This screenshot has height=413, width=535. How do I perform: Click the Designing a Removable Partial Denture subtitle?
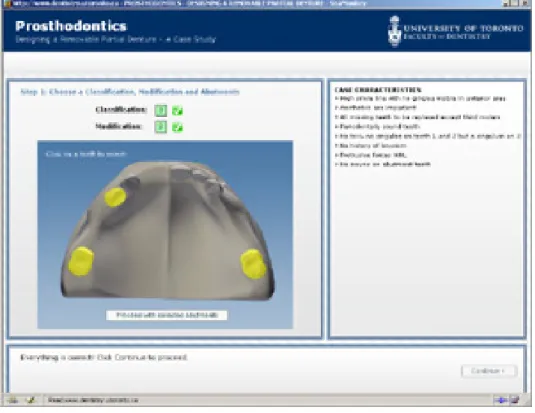115,39
